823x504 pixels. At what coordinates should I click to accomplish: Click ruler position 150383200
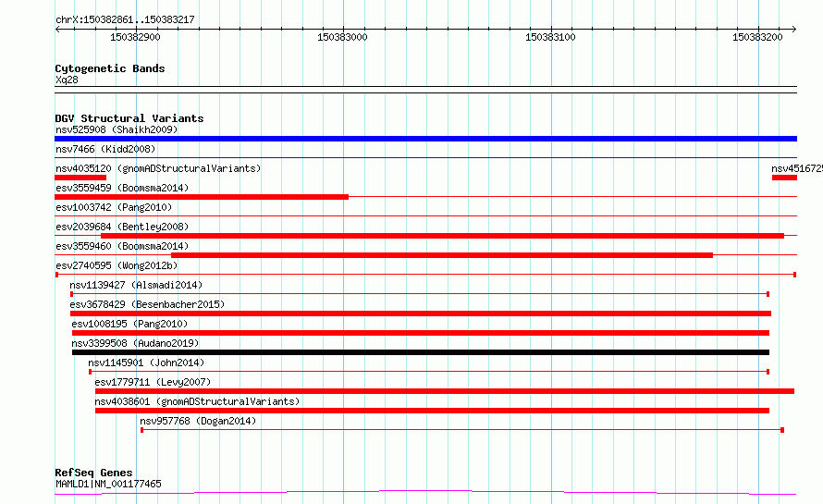tap(757, 37)
